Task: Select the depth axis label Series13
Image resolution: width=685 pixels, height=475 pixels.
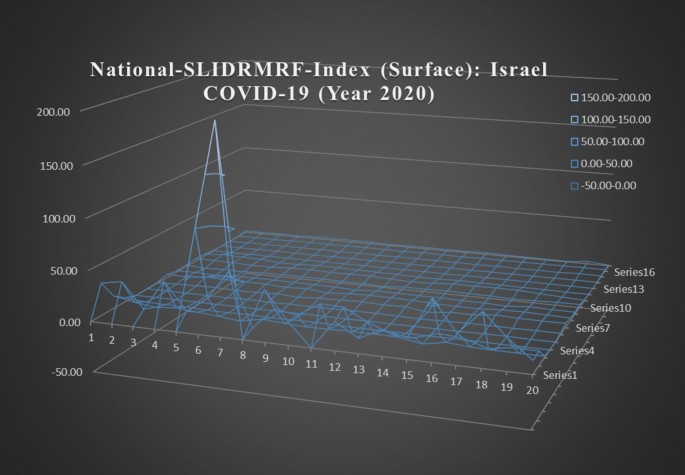Action: [623, 289]
